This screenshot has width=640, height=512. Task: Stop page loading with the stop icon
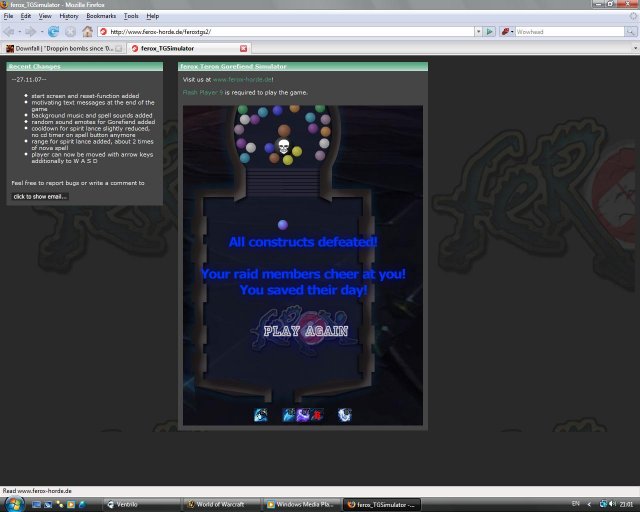point(70,31)
